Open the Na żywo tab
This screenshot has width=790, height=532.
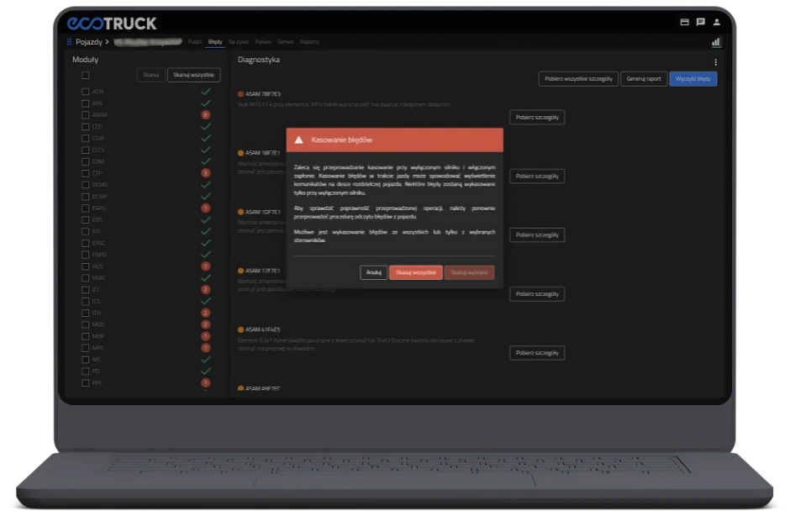coord(239,41)
